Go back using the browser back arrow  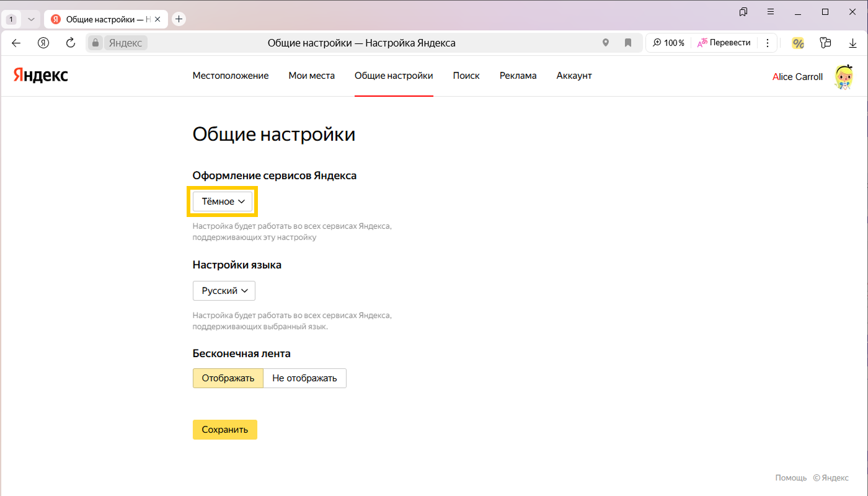[x=16, y=43]
